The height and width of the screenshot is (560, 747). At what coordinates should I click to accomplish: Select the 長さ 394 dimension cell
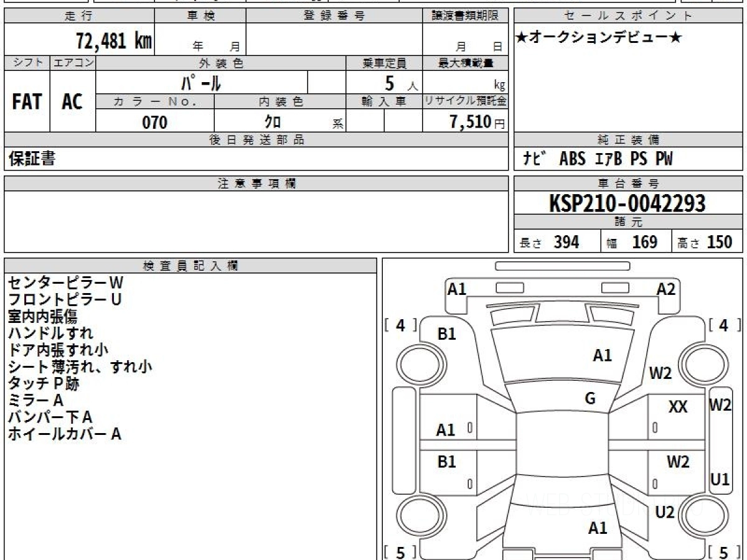557,241
